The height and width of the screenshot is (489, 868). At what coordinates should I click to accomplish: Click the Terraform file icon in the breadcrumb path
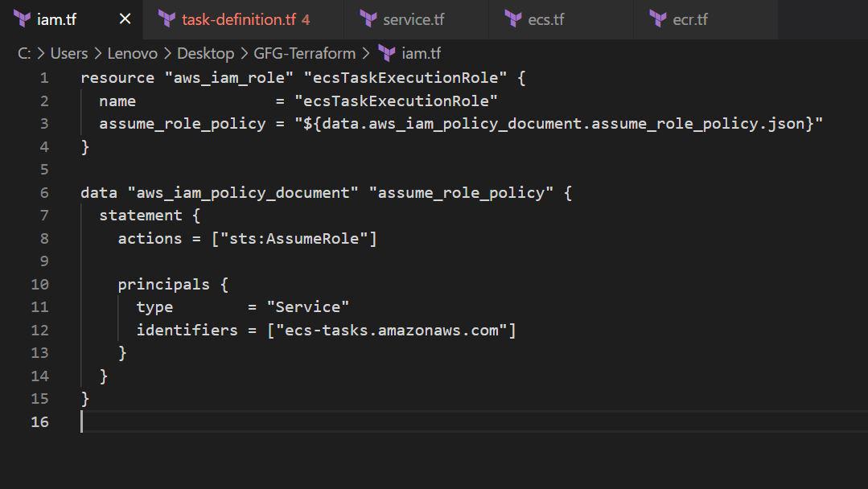click(387, 54)
